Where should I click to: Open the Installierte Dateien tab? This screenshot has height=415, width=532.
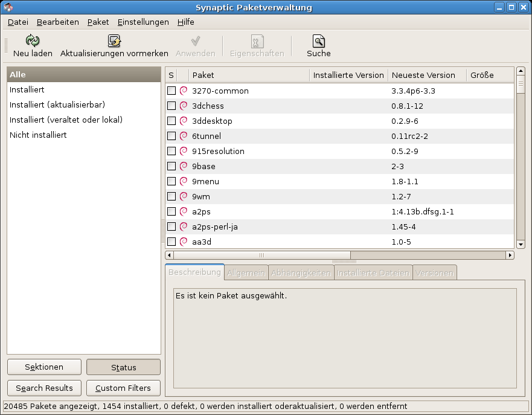373,273
